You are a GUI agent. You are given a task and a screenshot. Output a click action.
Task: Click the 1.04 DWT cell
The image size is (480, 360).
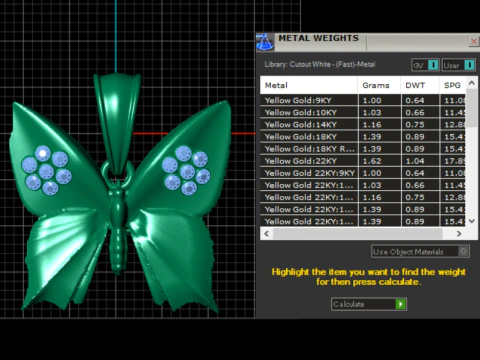[420, 161]
